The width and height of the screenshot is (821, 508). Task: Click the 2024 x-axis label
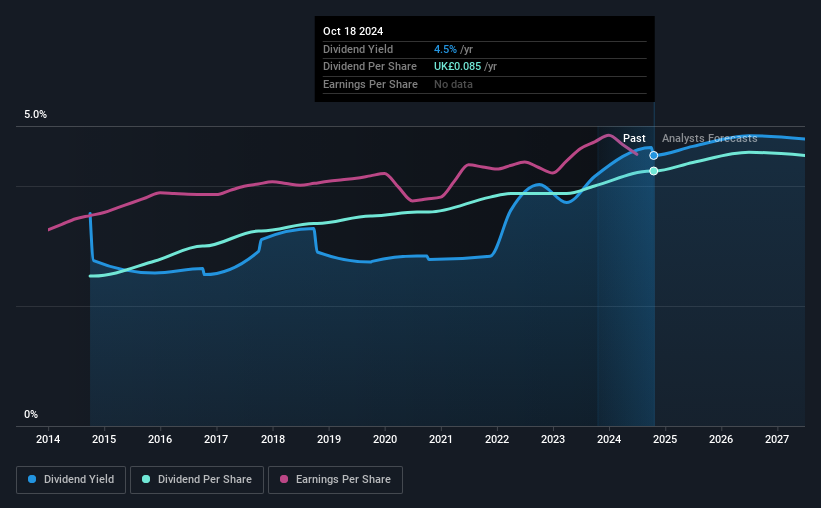click(609, 439)
